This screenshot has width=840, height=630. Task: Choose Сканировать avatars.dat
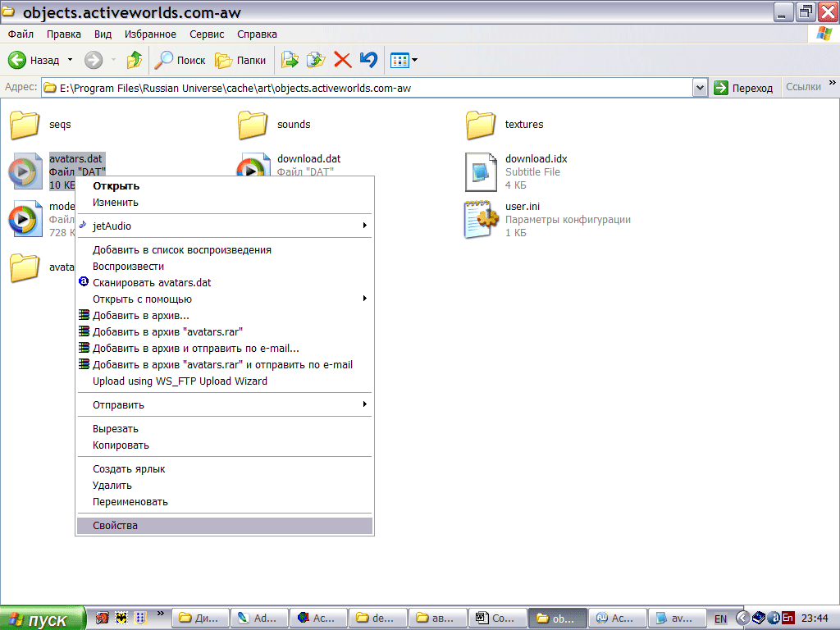225,282
